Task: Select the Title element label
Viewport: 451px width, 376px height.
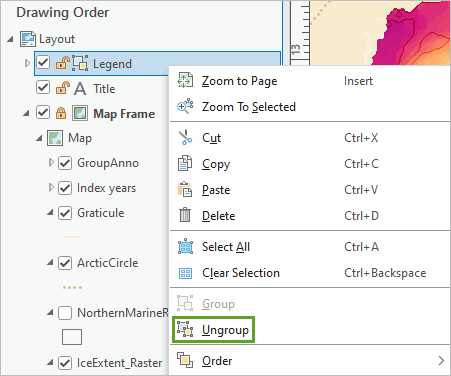Action: [x=104, y=89]
